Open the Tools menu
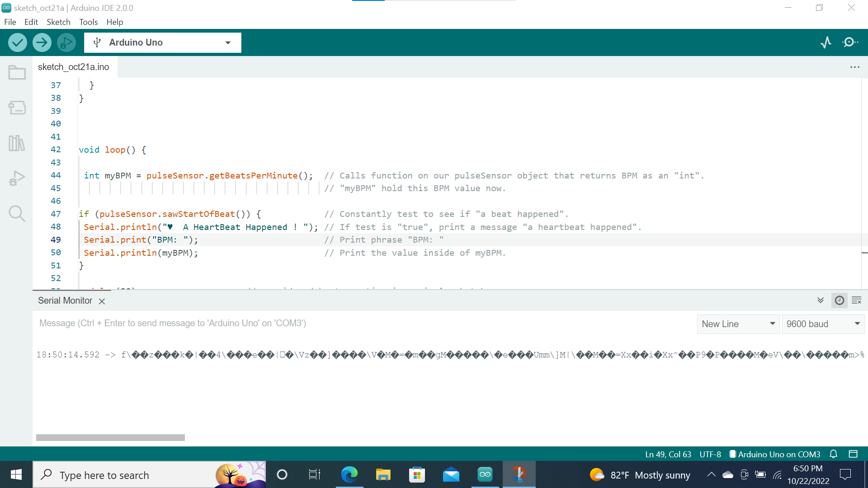This screenshot has height=488, width=868. (x=88, y=22)
